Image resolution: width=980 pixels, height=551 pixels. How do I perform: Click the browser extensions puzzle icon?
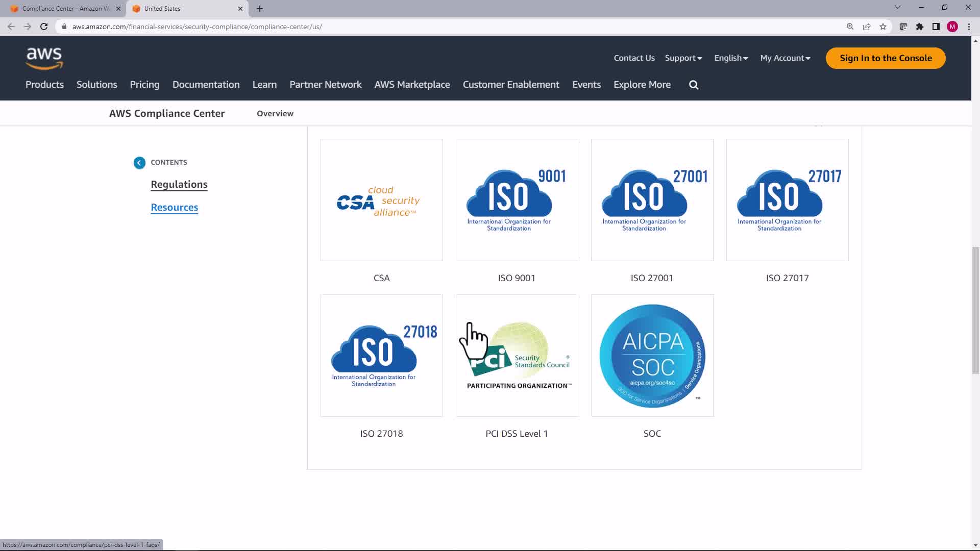click(920, 27)
